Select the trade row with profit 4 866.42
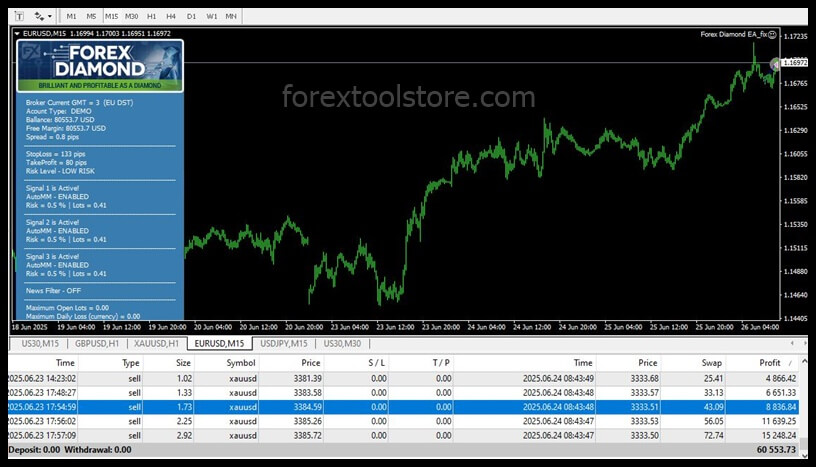Image resolution: width=816 pixels, height=467 pixels. [x=403, y=378]
